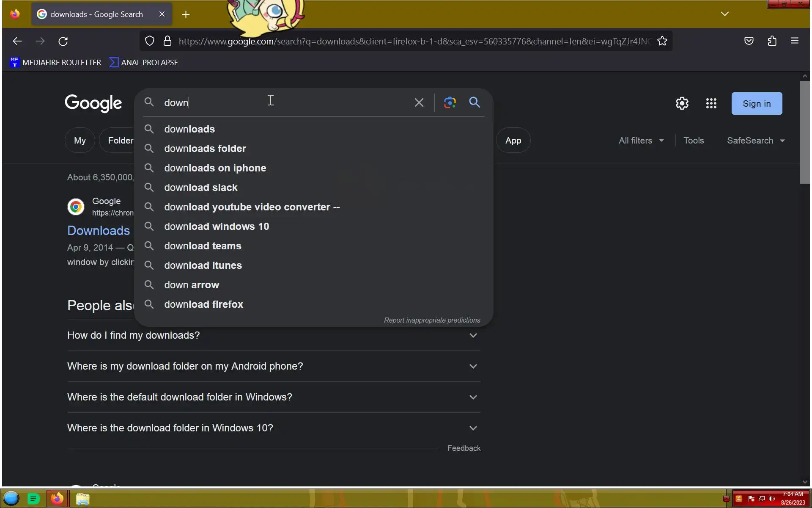Click the blue magnifier search button
Screen dimensions: 812x508
475,102
